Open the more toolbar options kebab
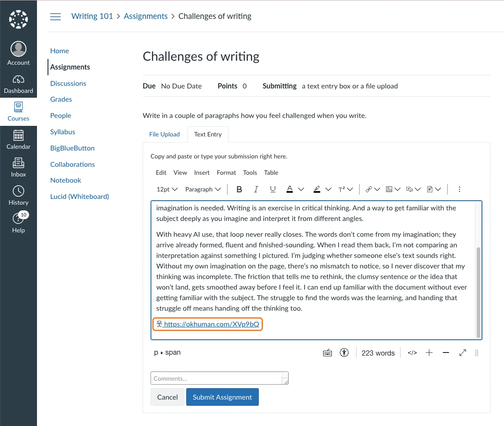The width and height of the screenshot is (504, 426). (459, 189)
